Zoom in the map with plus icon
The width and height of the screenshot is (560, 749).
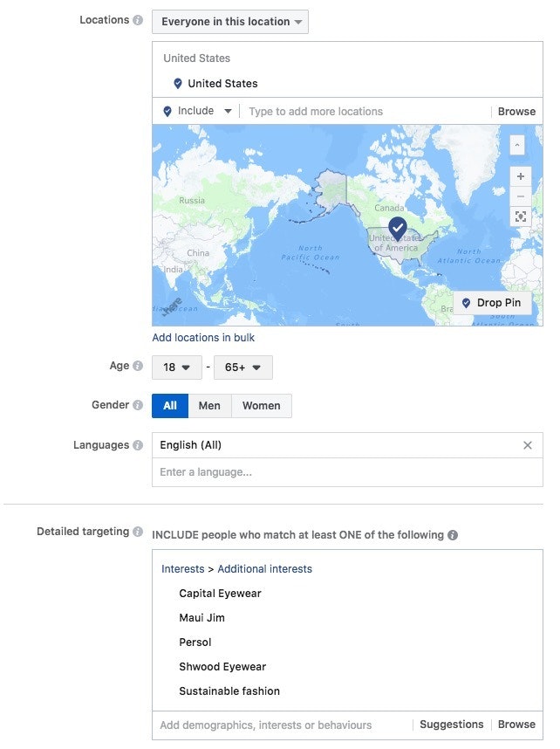point(521,176)
